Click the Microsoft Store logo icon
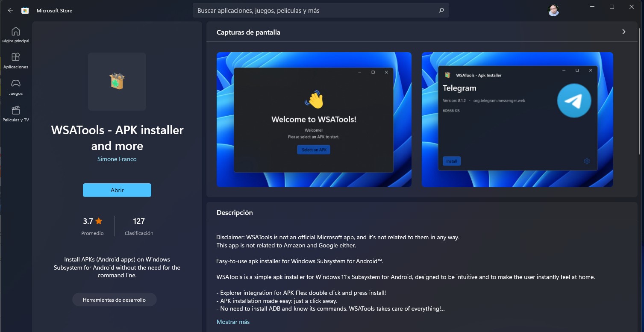The height and width of the screenshot is (332, 644). coord(25,11)
